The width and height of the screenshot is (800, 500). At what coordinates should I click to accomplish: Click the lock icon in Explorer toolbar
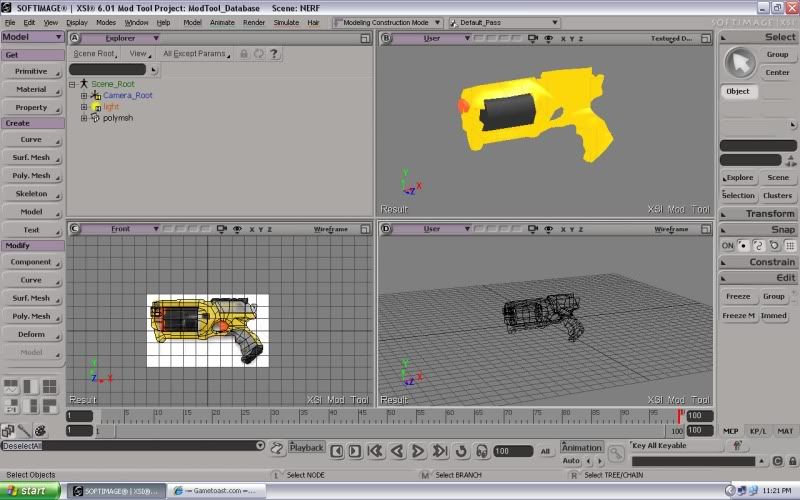pos(244,54)
